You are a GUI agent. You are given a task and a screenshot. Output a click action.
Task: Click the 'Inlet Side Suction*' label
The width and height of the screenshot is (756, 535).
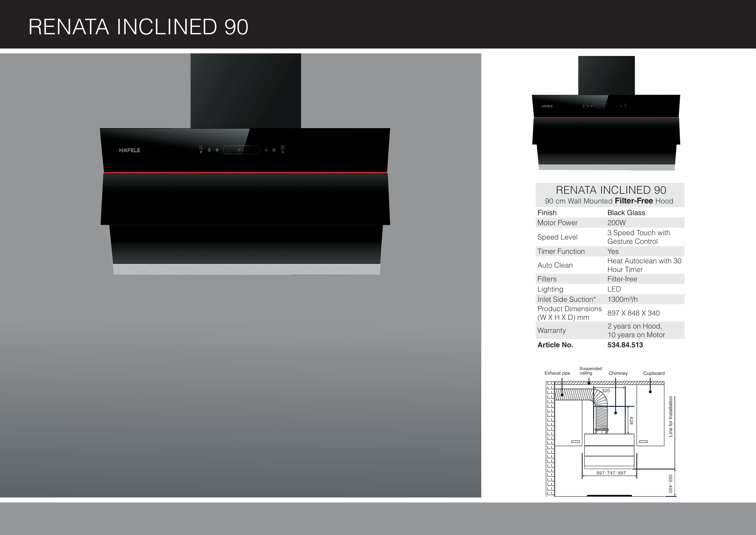point(567,300)
